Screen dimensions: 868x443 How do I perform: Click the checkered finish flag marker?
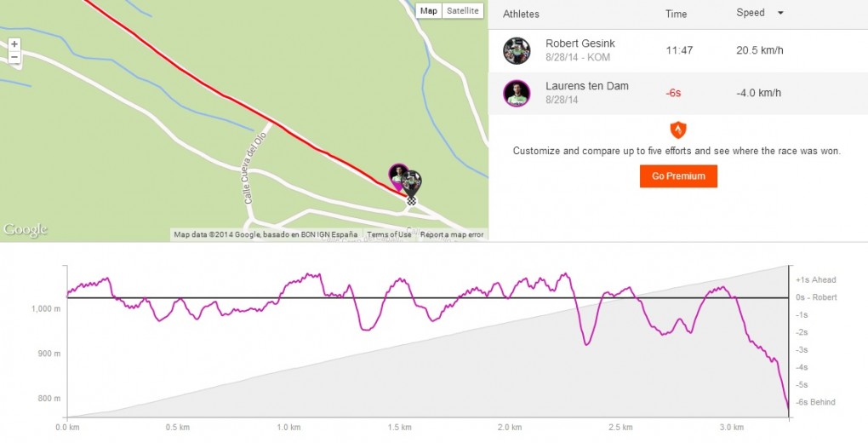[x=412, y=201]
